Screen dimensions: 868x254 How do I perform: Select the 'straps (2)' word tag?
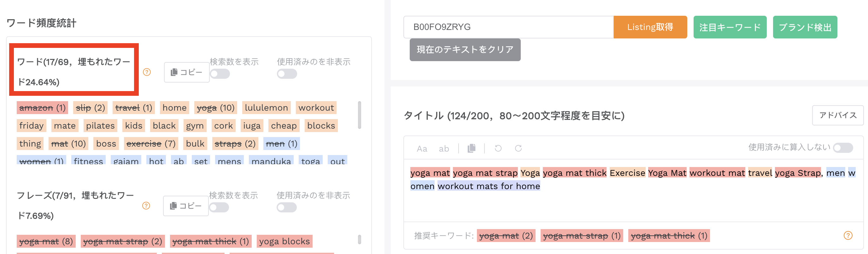pos(235,144)
